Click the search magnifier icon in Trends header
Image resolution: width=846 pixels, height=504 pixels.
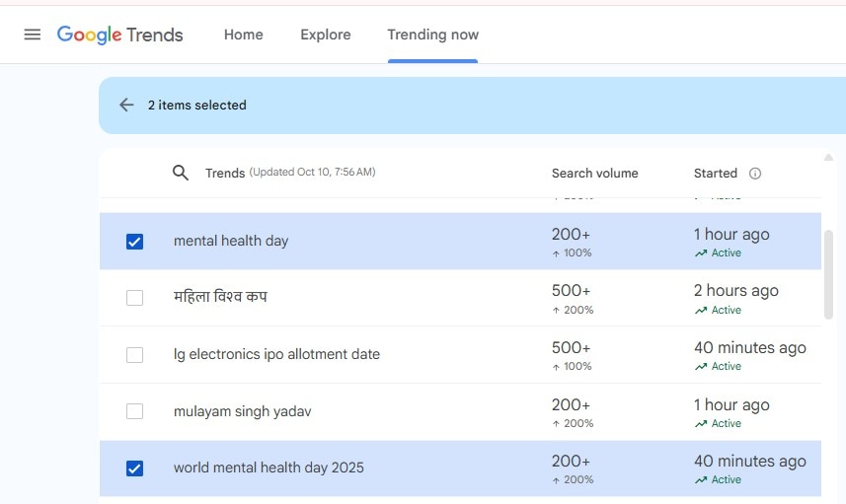pos(181,173)
